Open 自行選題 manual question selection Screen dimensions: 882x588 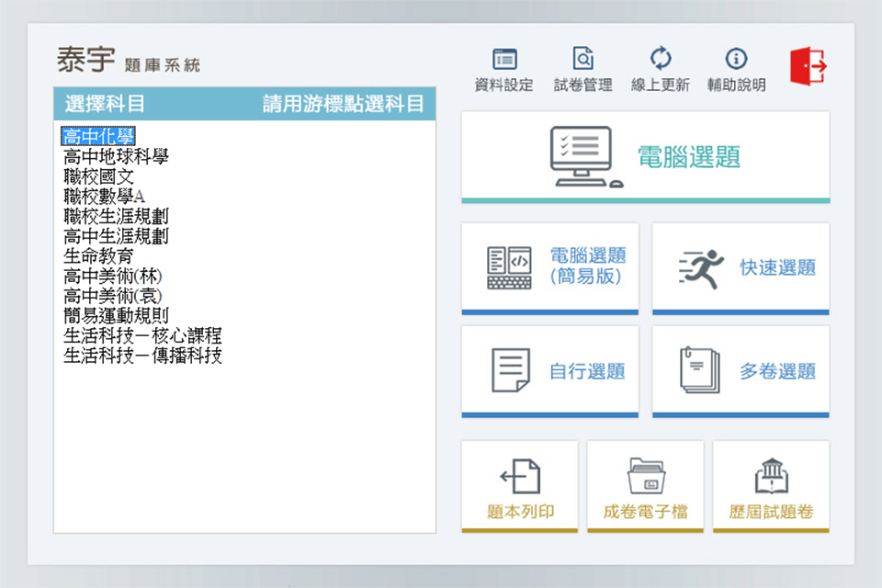(549, 371)
